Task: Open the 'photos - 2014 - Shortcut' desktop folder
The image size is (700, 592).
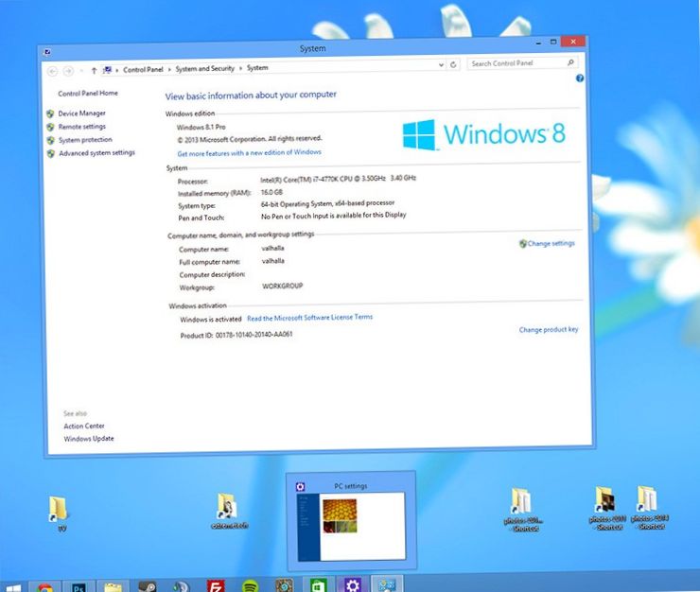Action: pos(650,508)
